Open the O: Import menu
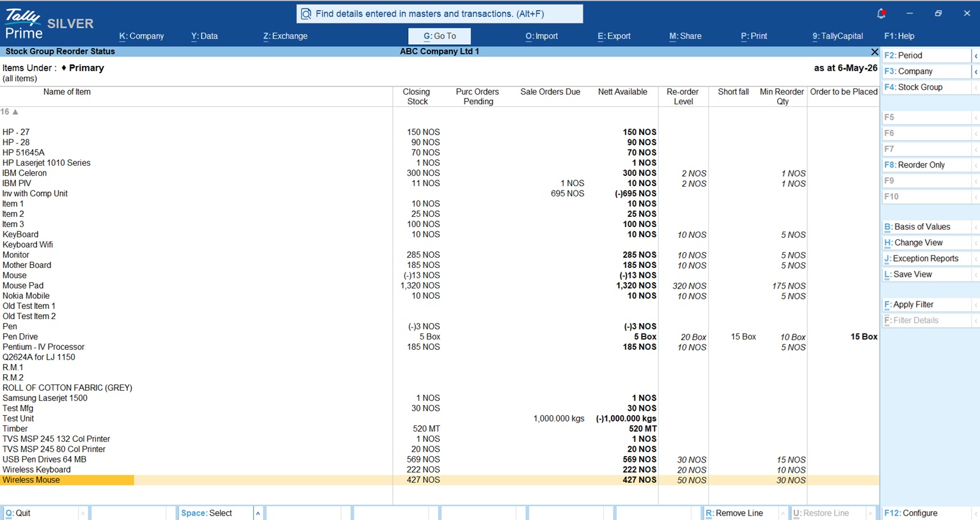 pyautogui.click(x=542, y=36)
